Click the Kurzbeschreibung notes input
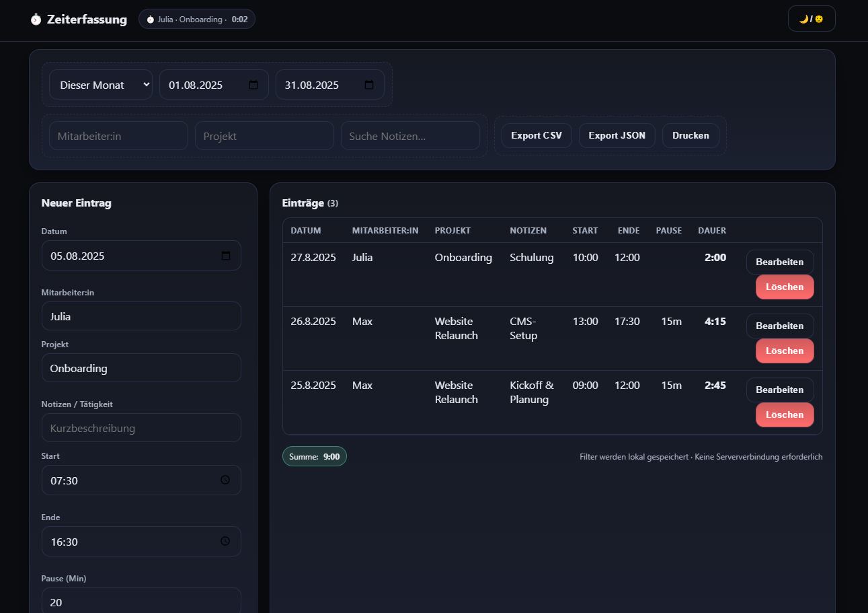The image size is (868, 613). click(141, 428)
